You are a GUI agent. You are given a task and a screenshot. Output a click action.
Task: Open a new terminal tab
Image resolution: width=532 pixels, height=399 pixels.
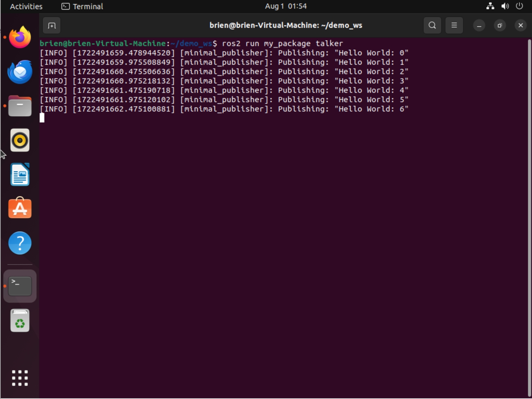click(52, 26)
